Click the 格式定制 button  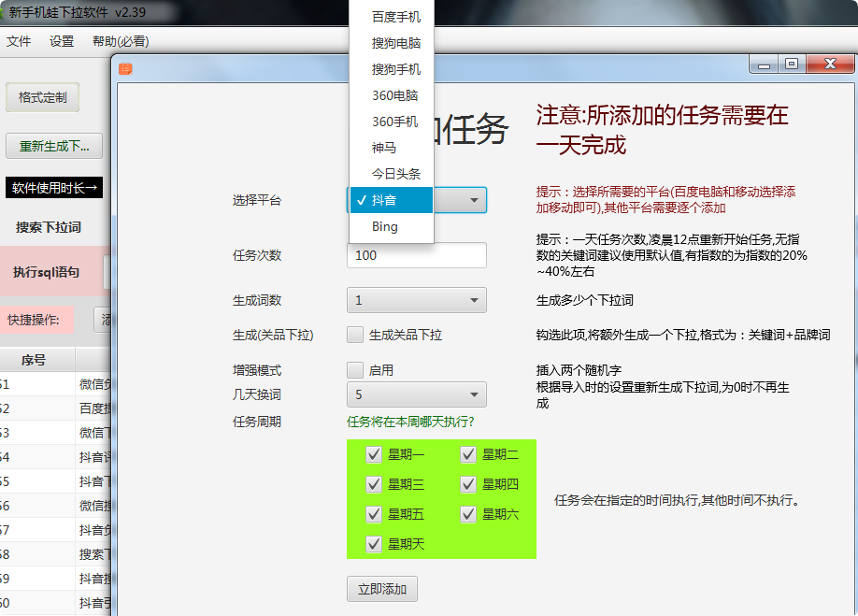point(42,97)
